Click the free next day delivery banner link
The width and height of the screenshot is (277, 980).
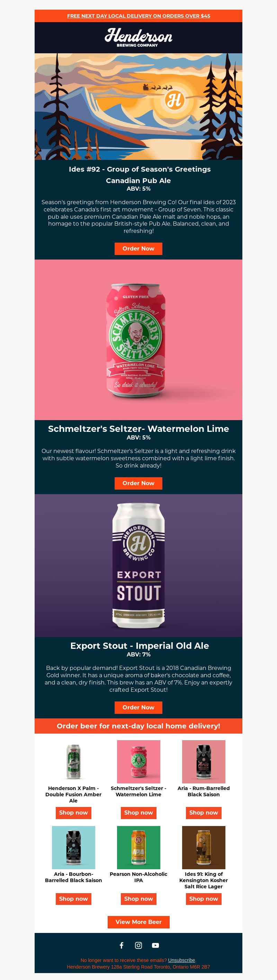[x=138, y=16]
